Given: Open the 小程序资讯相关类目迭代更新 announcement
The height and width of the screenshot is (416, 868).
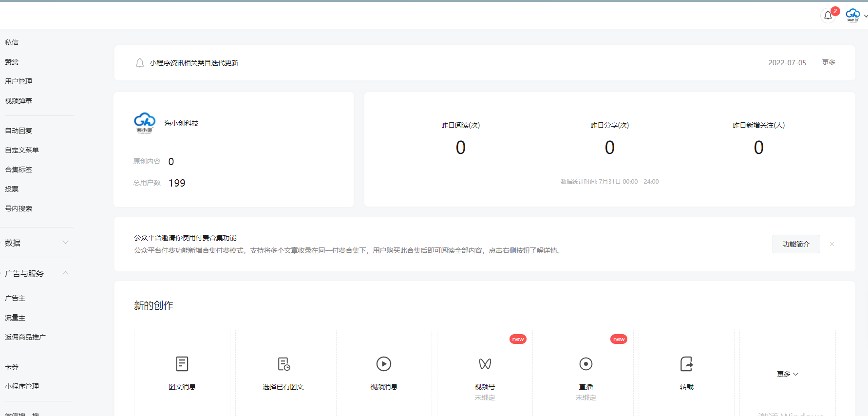Looking at the screenshot, I should pos(194,63).
